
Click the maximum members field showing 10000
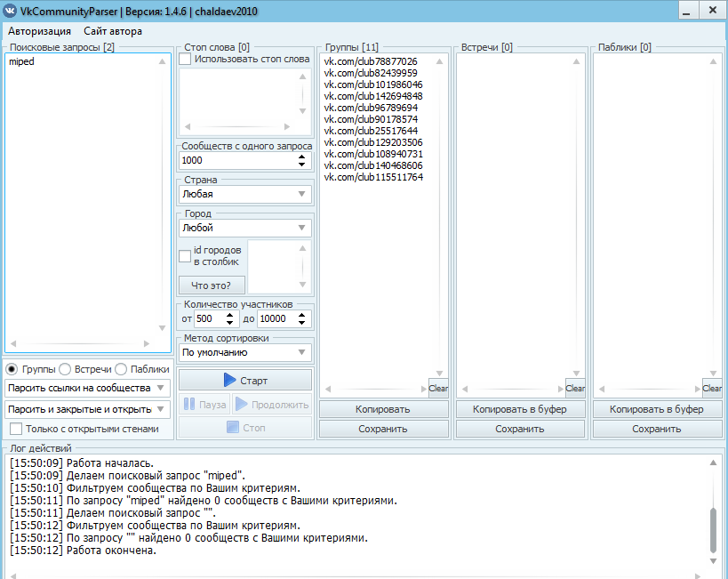[276, 318]
